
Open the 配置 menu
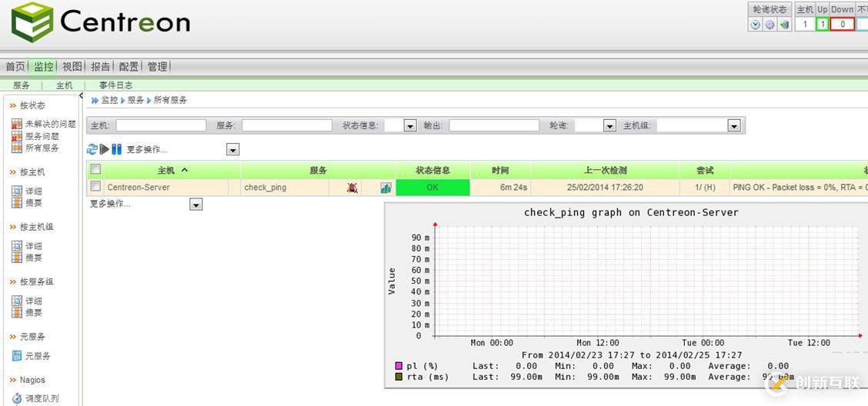click(x=129, y=66)
